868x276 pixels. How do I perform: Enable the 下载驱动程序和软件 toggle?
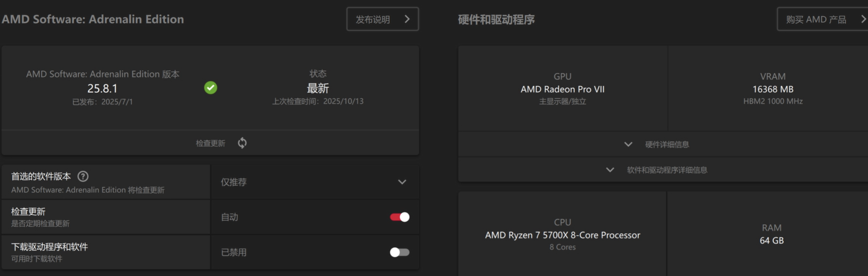(399, 252)
